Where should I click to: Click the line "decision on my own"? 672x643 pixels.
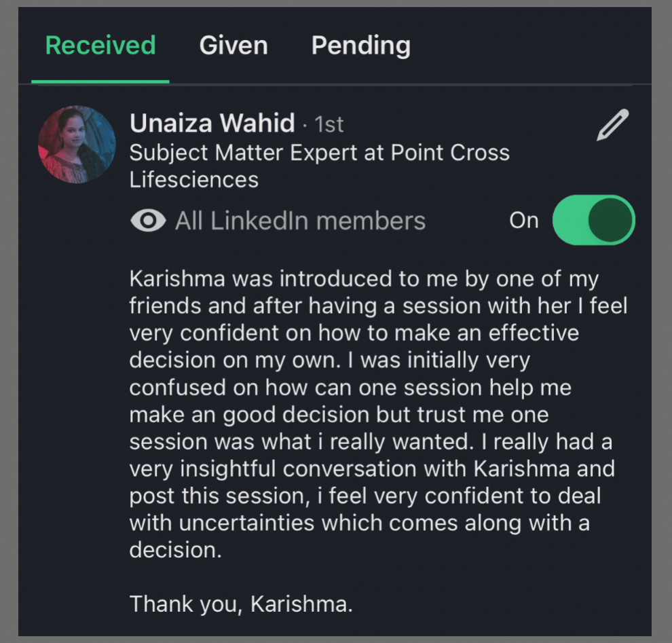point(234,360)
